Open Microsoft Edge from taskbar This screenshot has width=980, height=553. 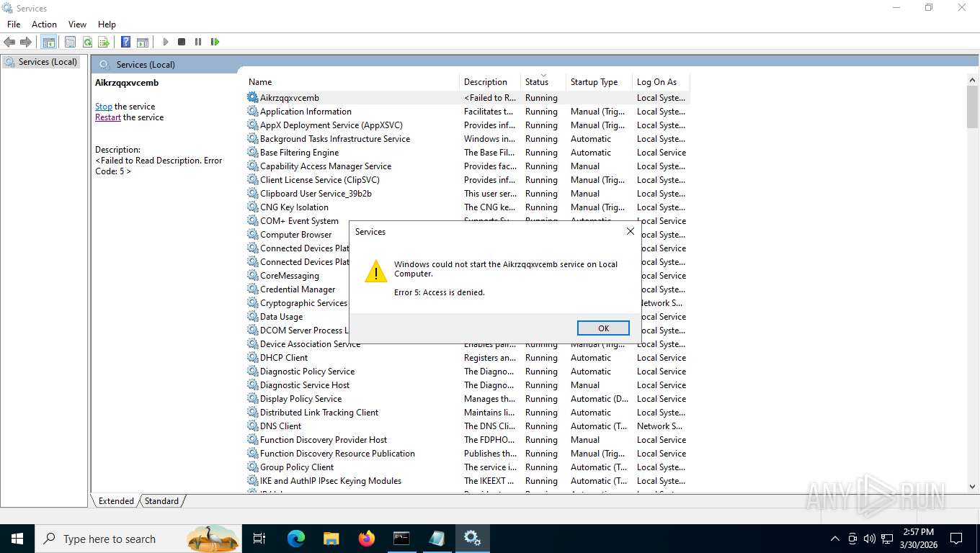point(295,539)
